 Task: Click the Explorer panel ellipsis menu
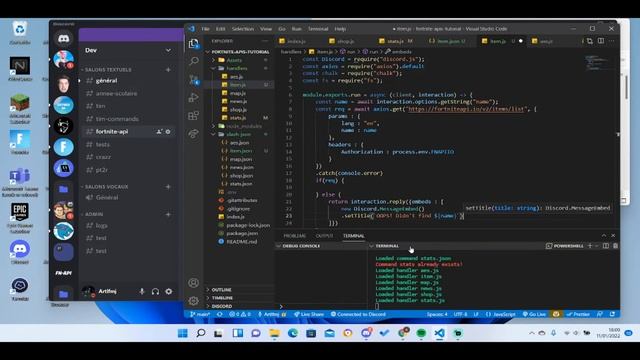click(265, 41)
